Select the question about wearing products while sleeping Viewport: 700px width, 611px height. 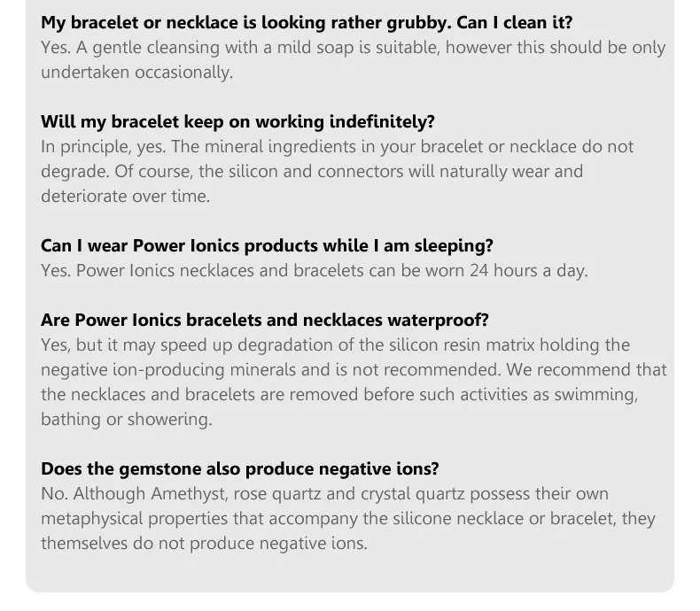point(267,245)
